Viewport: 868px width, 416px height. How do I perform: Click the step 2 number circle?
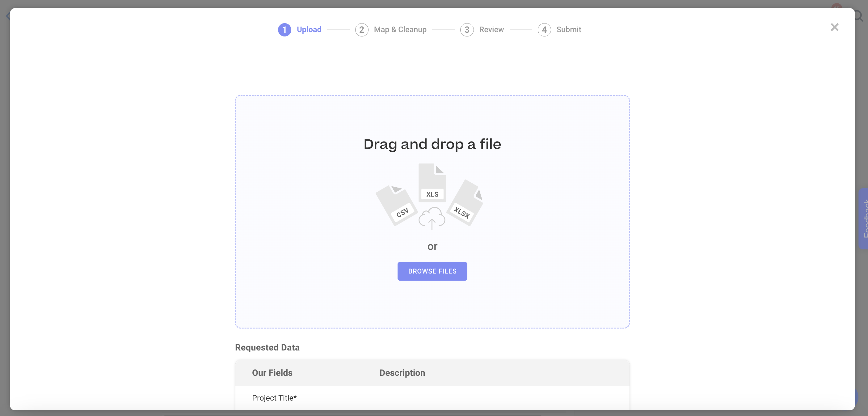(361, 30)
